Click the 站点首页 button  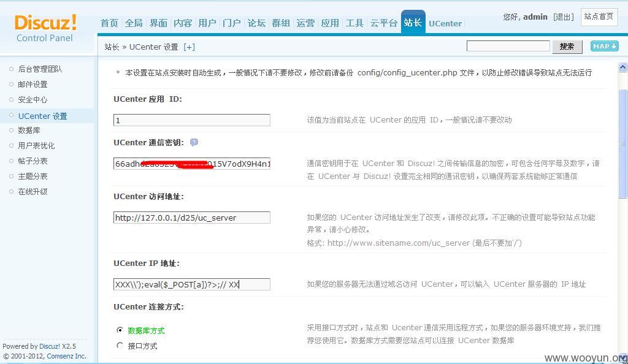599,17
